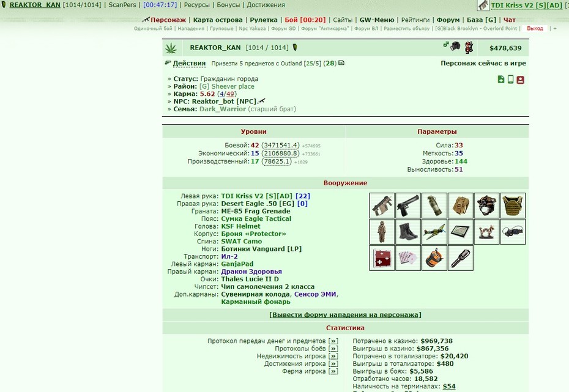Viewport: 569px width, 392px height.
Task: Click Дракон Здоровья item link
Action: pos(251,272)
